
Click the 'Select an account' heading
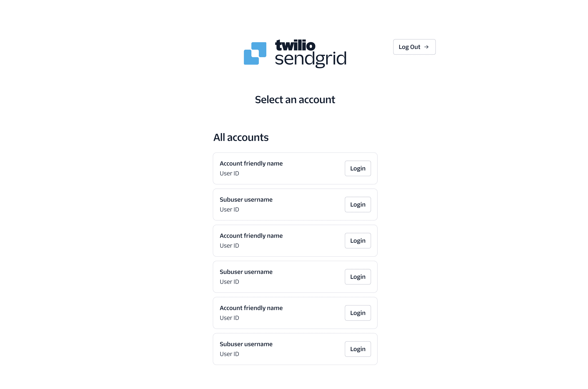[x=295, y=99]
